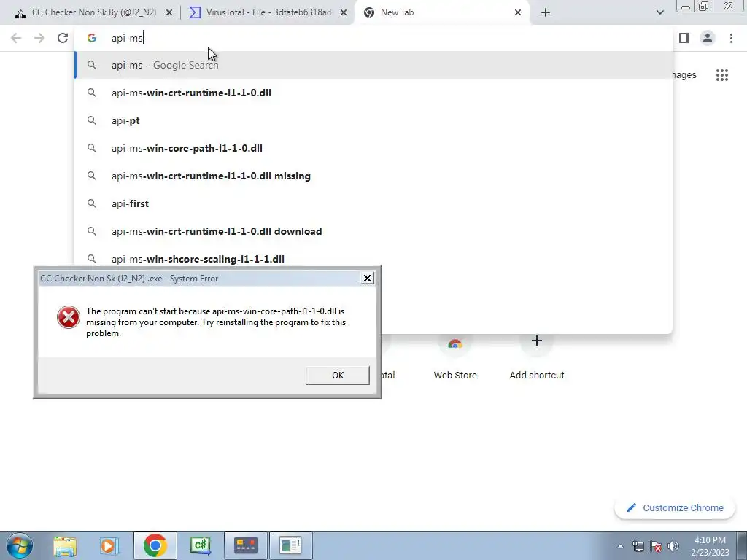Open Windows Explorer from the taskbar
747x560 pixels.
click(65, 545)
